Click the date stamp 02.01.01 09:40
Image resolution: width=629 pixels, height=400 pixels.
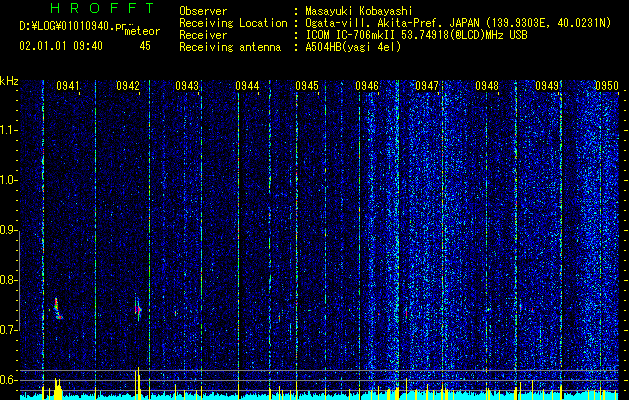pos(61,46)
